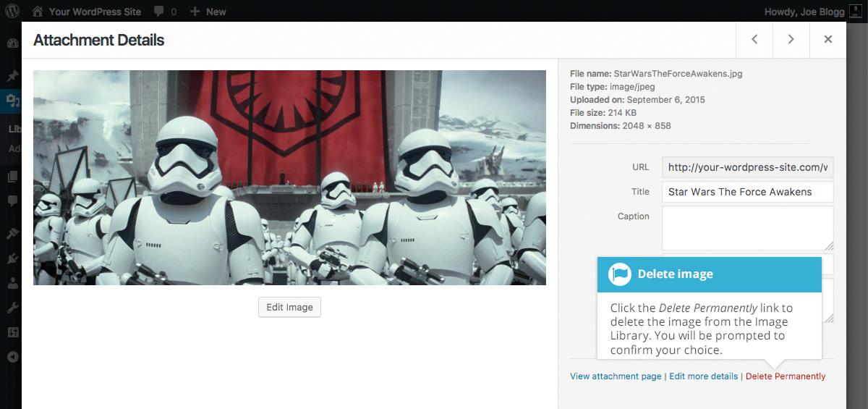Close the Attachment Details dialog
The width and height of the screenshot is (868, 409).
point(828,40)
